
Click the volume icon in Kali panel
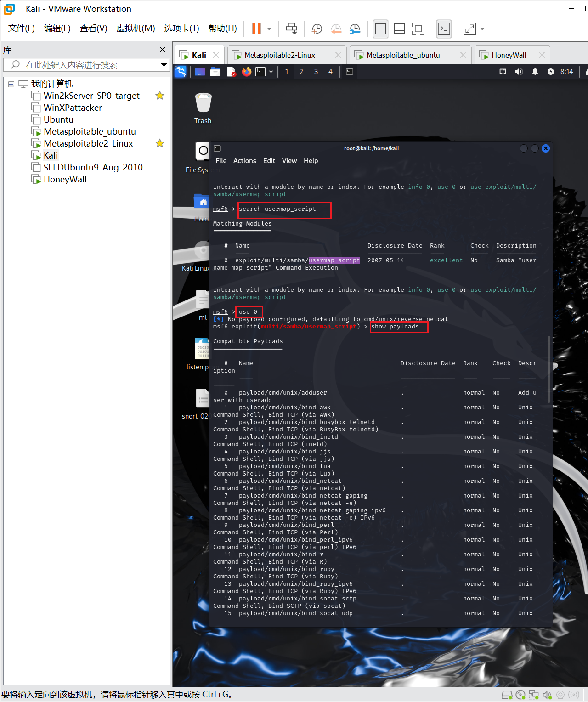[x=519, y=72]
